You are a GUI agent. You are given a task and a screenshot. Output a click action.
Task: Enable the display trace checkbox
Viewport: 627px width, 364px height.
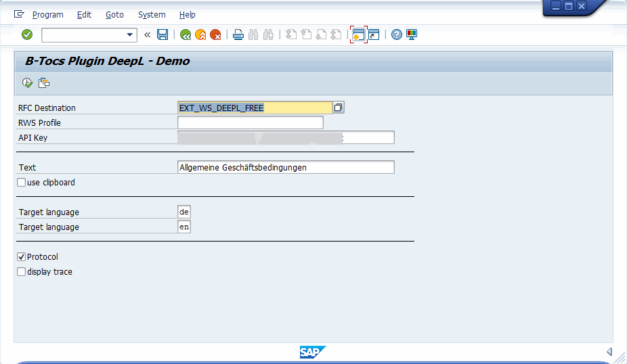[21, 272]
